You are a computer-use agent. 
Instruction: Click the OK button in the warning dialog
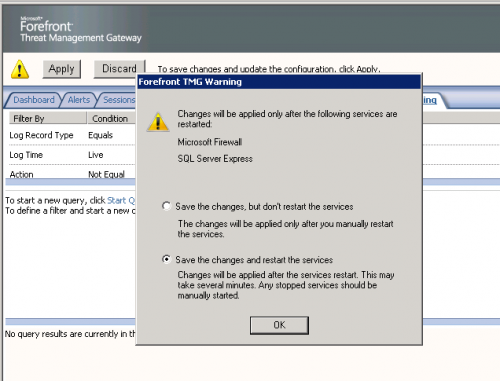pos(279,325)
